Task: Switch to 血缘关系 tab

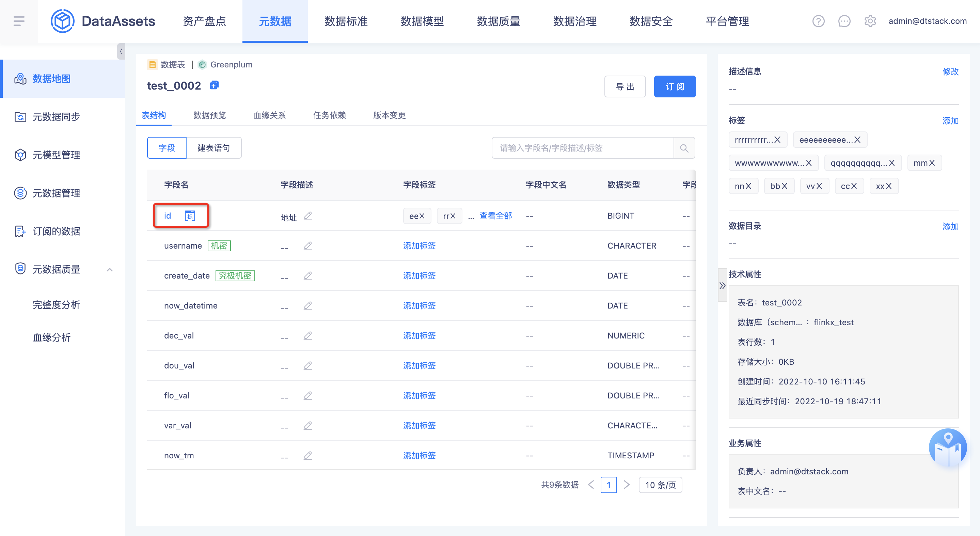Action: click(x=269, y=115)
